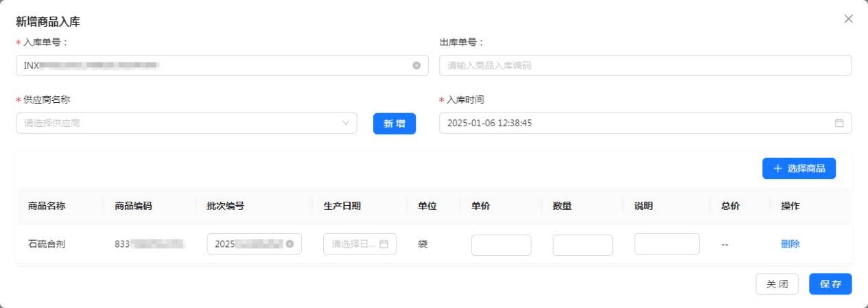Click the 商品名称 column header

[x=47, y=206]
